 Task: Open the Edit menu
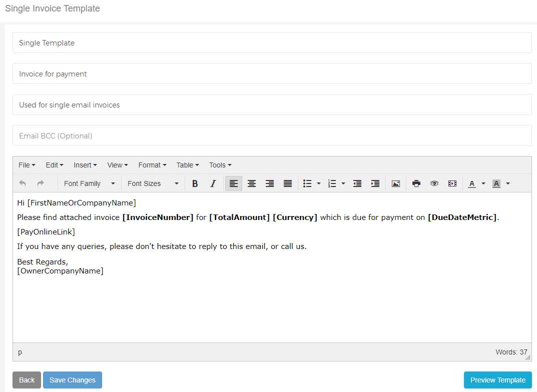pos(55,165)
